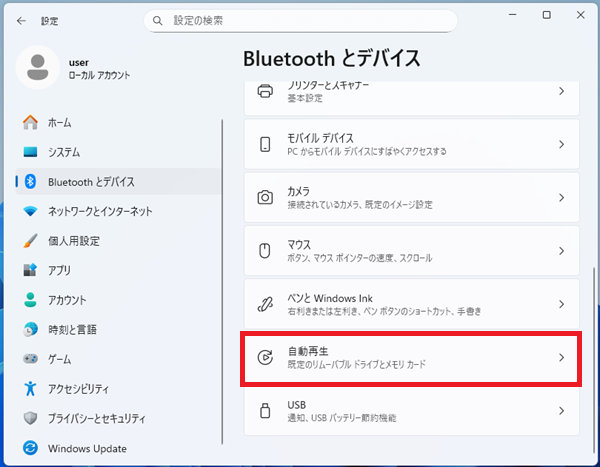Screen dimensions: 600x467
Task: Click ボタン、マウス ポインターの速度 description
Action: pos(360,258)
